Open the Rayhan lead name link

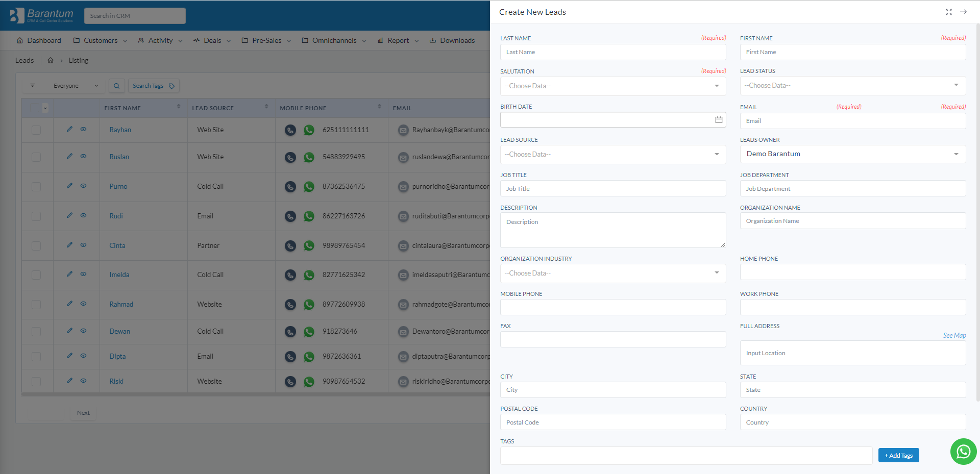point(120,130)
